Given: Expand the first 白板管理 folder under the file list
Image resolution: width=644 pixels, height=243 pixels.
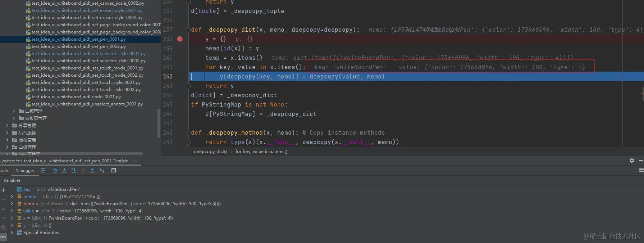Looking at the screenshot, I should pyautogui.click(x=14, y=111).
